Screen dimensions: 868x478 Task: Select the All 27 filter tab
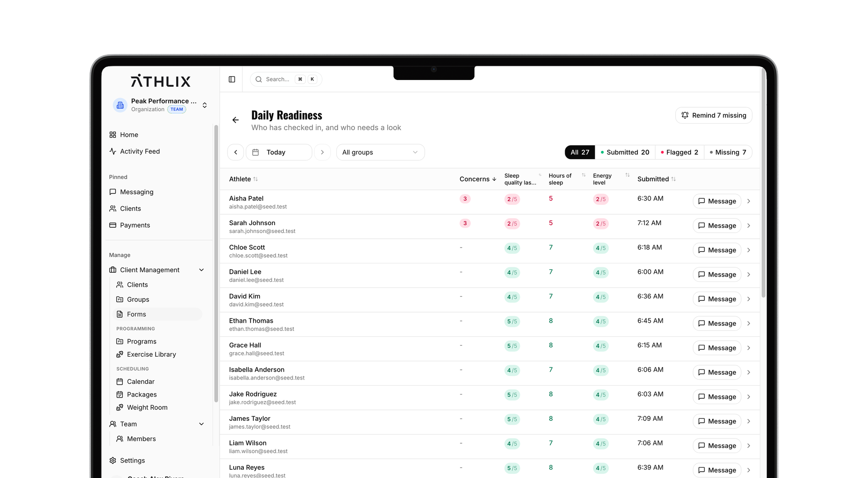580,152
